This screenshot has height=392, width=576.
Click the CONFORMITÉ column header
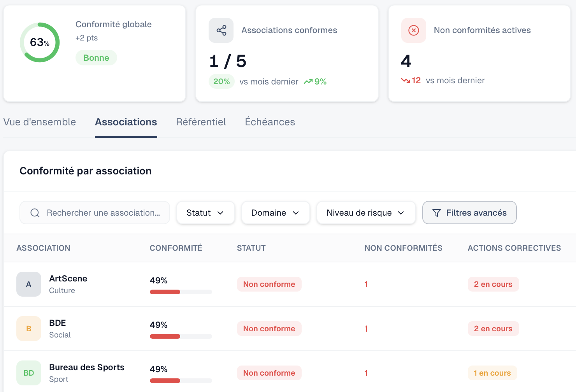click(x=176, y=248)
